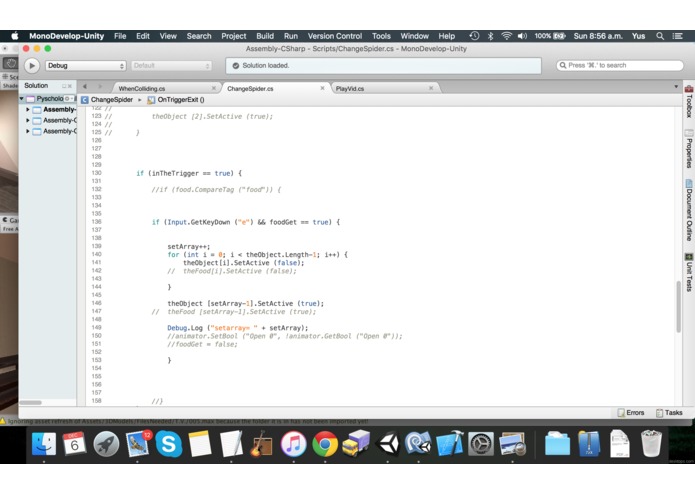
Task: Open the OnTriggerExit () member breadcrumb
Action: coord(176,100)
